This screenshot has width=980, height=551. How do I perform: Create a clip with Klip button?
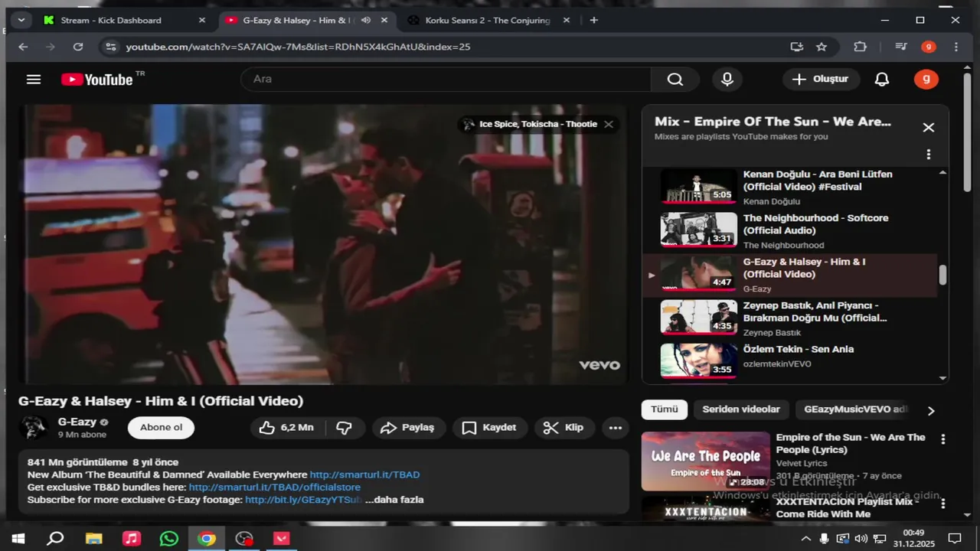(564, 428)
